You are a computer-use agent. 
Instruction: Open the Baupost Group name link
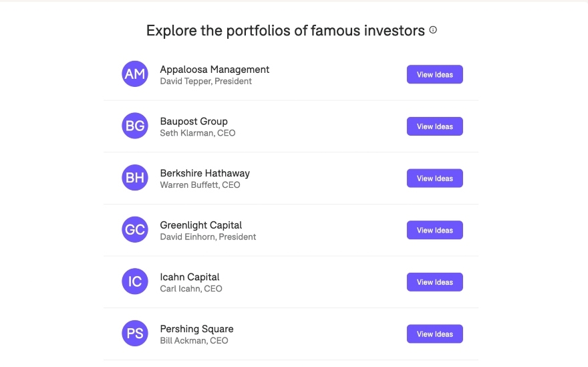pos(194,122)
